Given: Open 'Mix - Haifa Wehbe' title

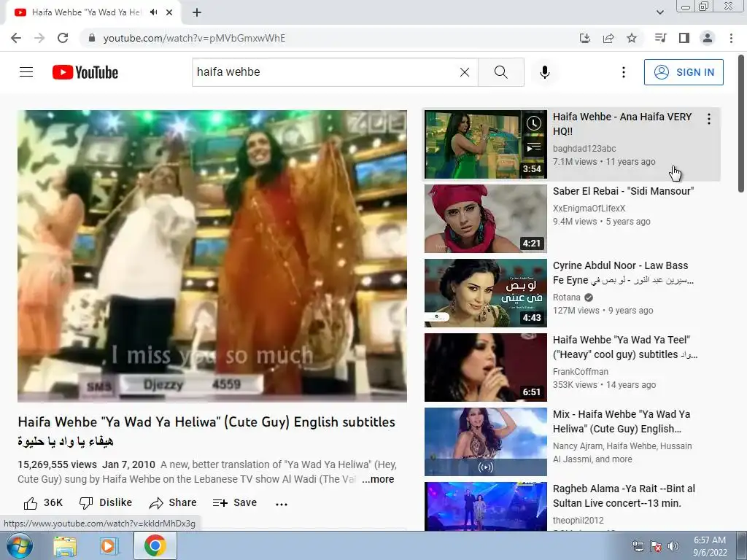Looking at the screenshot, I should coord(622,421).
